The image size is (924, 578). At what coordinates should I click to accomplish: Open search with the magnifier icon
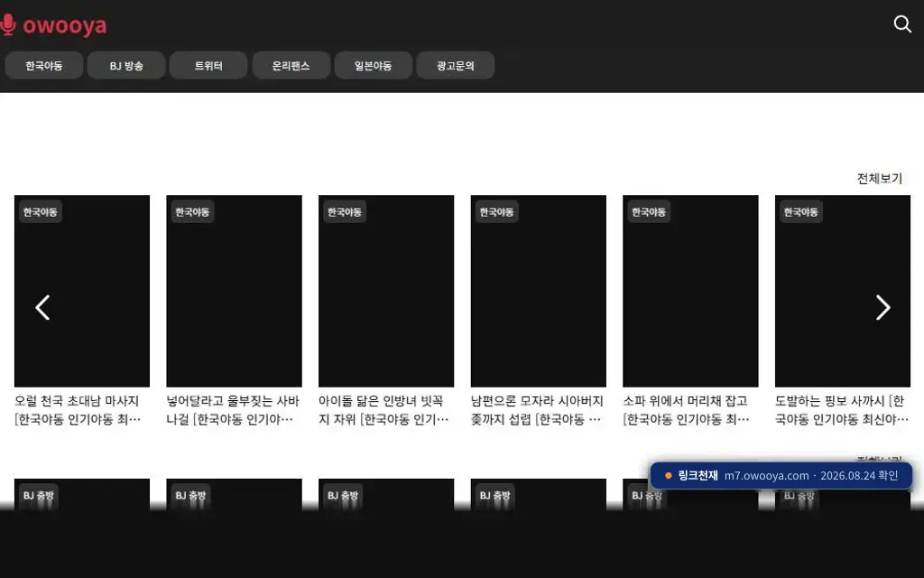tap(902, 24)
